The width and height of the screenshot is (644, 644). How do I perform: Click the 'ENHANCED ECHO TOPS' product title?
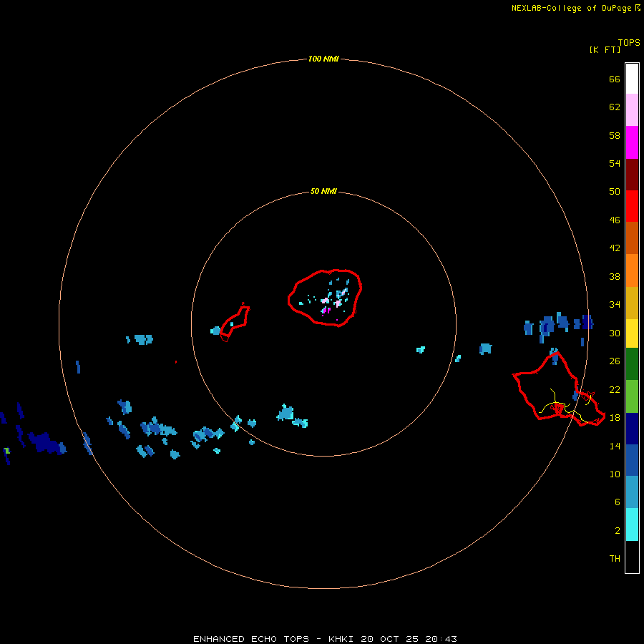click(x=251, y=639)
